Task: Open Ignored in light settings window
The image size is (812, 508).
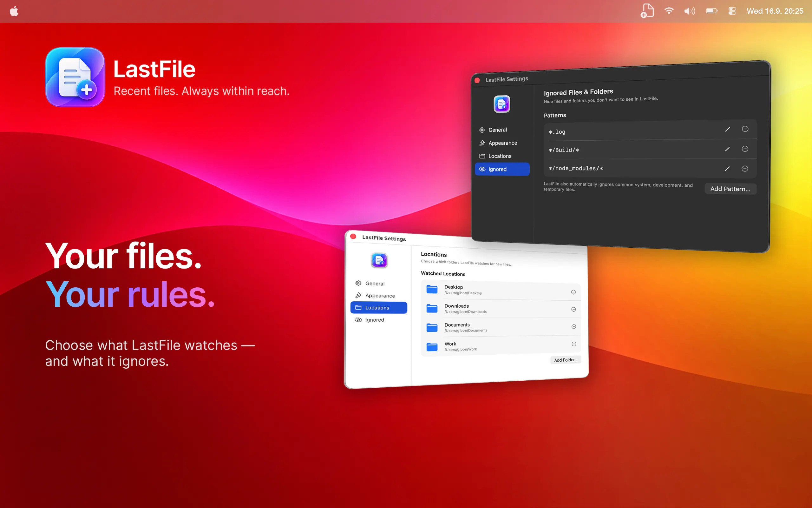Action: 378,319
